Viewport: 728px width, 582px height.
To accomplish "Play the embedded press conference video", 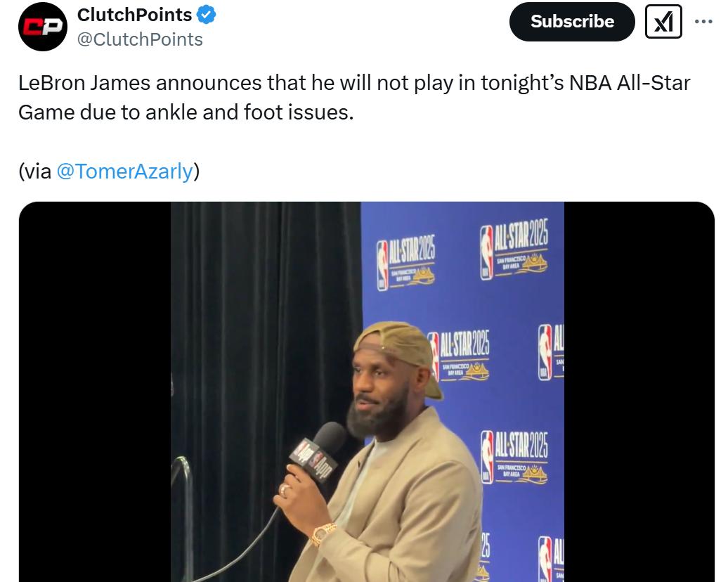I will (367, 392).
